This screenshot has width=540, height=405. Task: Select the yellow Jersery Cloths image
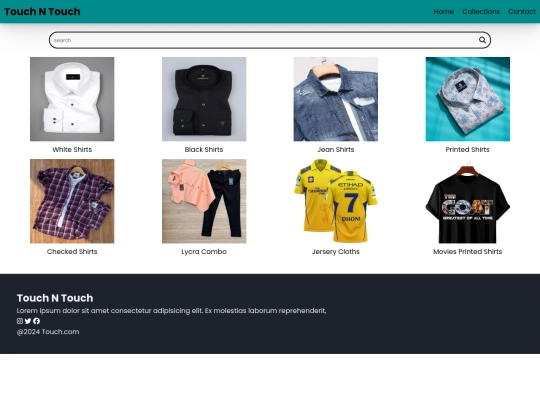336,201
